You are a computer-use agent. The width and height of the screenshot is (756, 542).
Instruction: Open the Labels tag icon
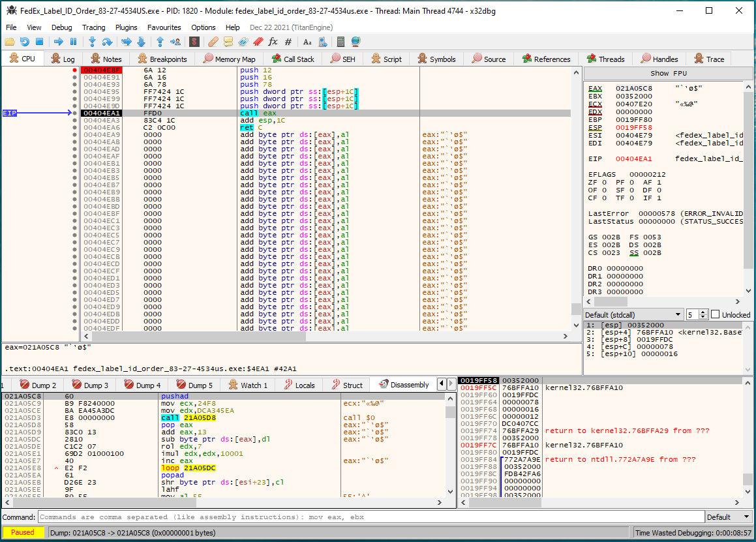(243, 42)
